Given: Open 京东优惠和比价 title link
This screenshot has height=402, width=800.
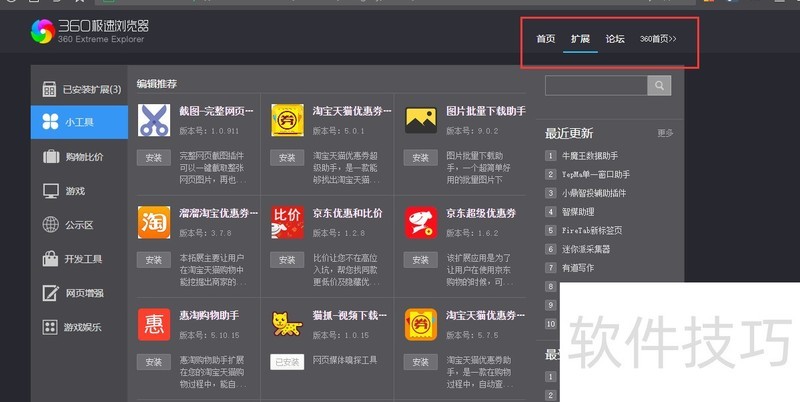Looking at the screenshot, I should pyautogui.click(x=347, y=213).
